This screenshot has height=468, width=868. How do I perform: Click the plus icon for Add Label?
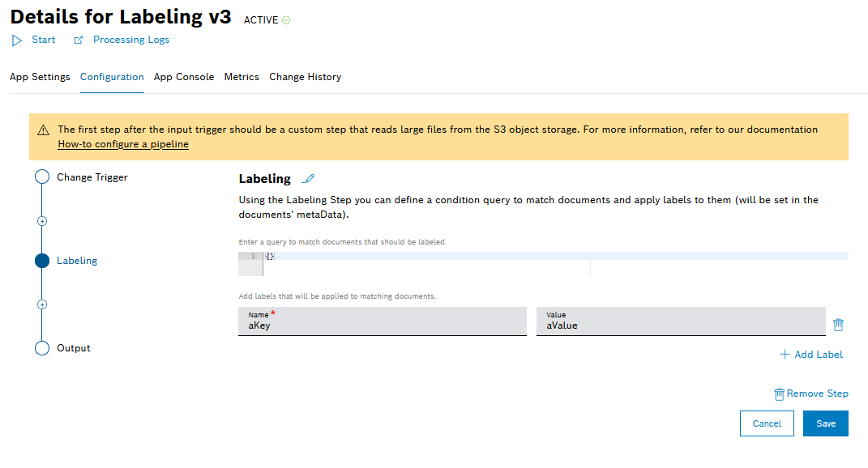point(784,355)
